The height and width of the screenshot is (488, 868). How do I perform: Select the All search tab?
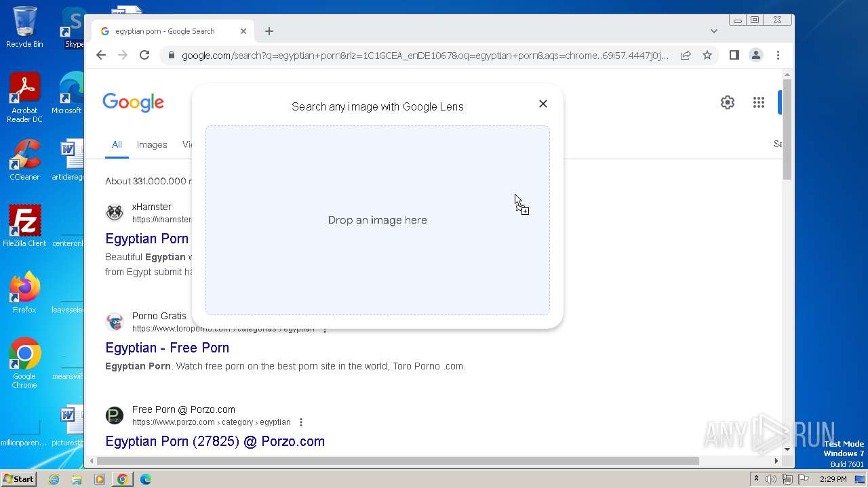point(117,144)
